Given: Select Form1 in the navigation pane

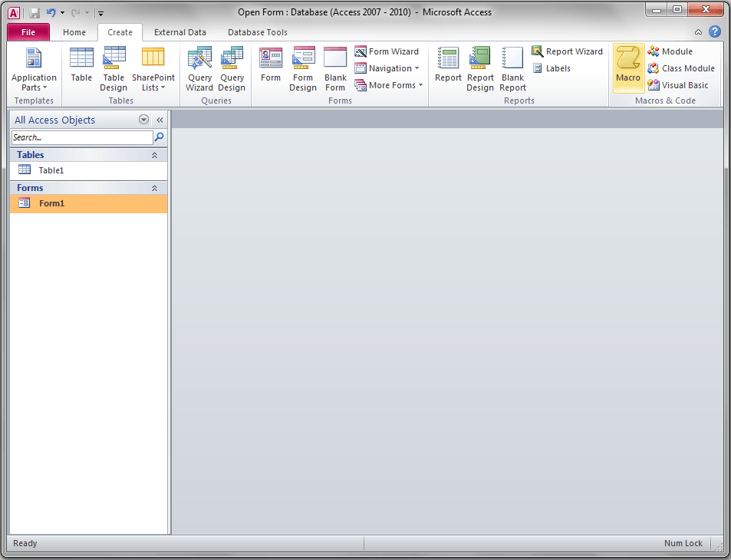Looking at the screenshot, I should 88,204.
